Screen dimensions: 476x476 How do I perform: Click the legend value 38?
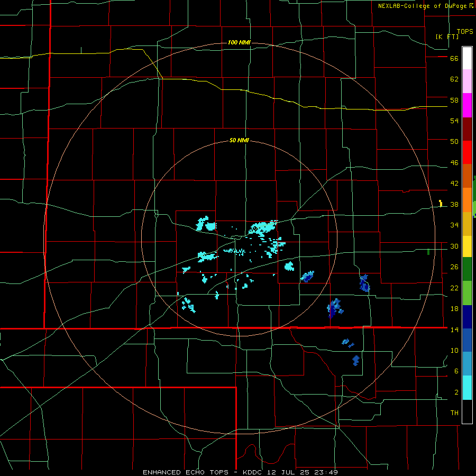point(454,204)
